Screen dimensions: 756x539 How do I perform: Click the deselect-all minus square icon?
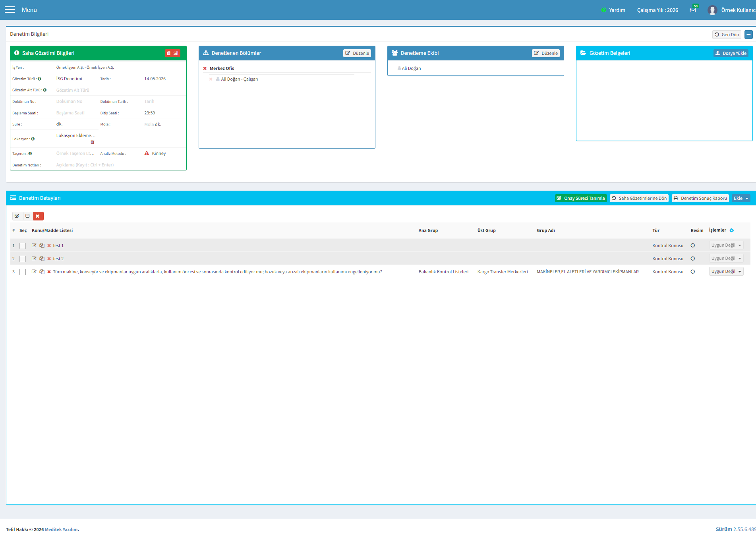(27, 216)
